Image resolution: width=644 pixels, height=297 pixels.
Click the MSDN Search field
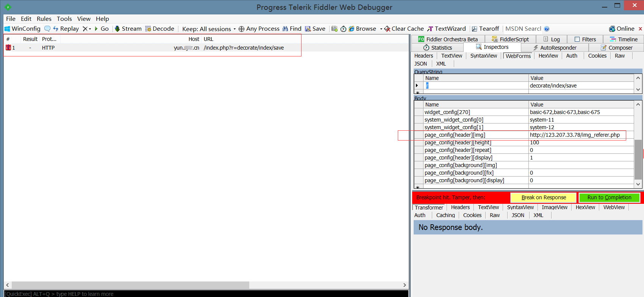coord(523,29)
